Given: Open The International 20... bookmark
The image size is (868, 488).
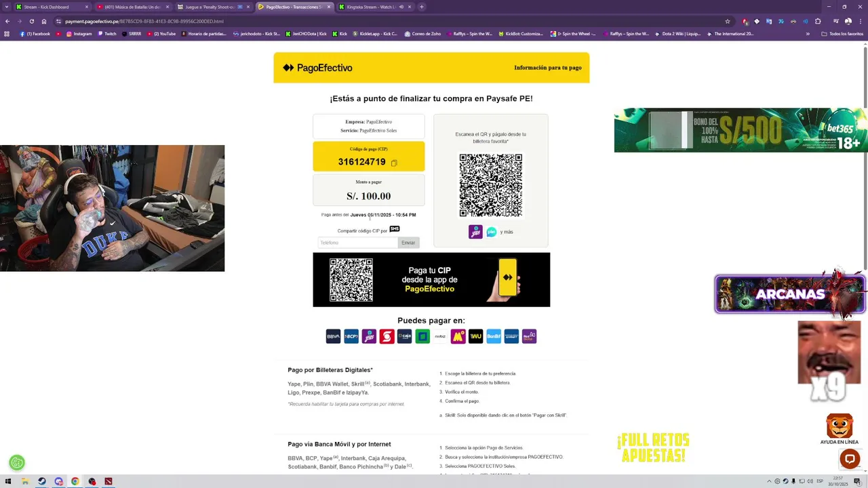Looking at the screenshot, I should [x=730, y=34].
